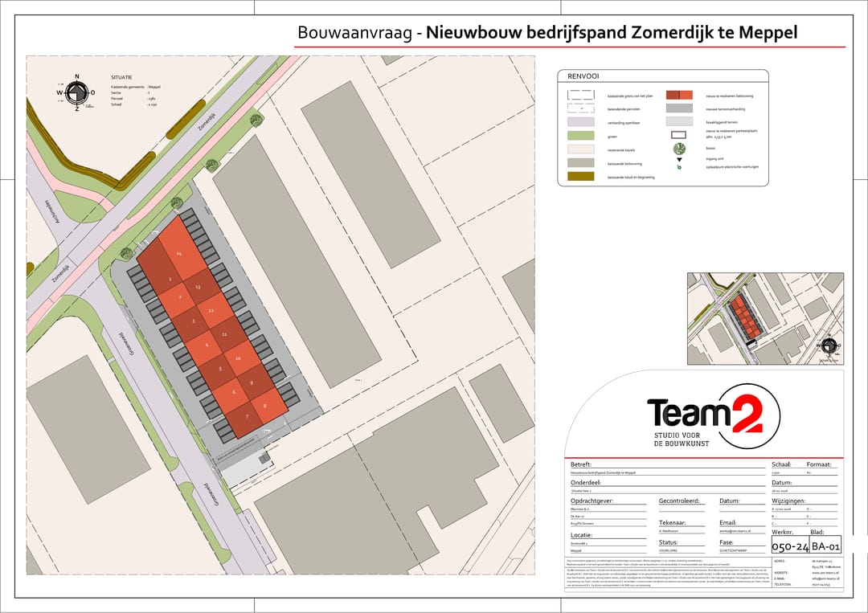Click the email address under Email
This screenshot has height=613, width=868.
[737, 531]
